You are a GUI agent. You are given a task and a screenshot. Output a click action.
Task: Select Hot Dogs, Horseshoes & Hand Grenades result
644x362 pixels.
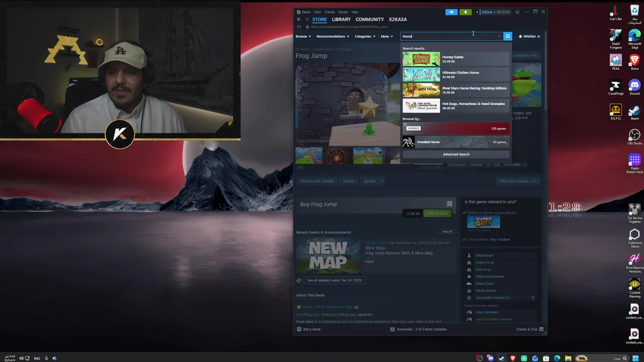pos(456,106)
